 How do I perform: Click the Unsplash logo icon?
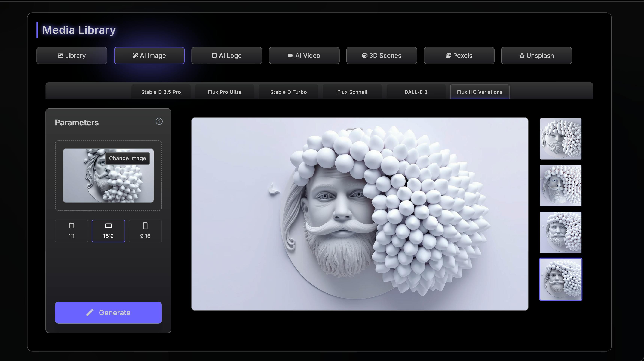point(522,56)
